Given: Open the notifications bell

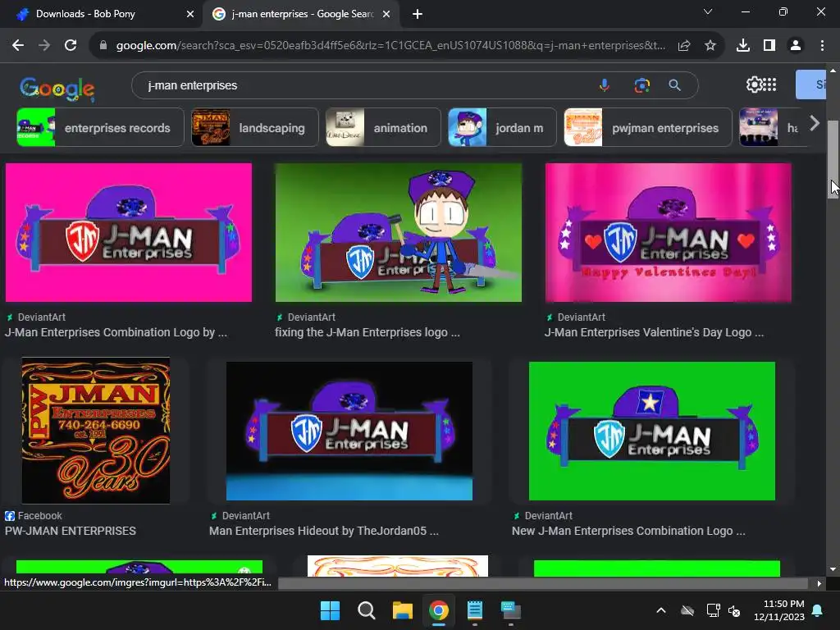Looking at the screenshot, I should [818, 610].
